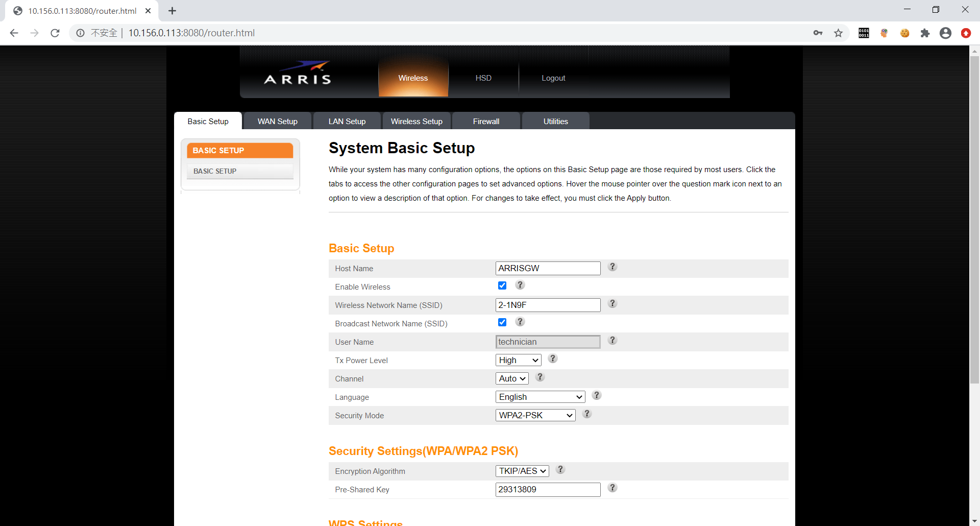Click the scrollbar down arrow
The image size is (980, 526).
(974, 521)
